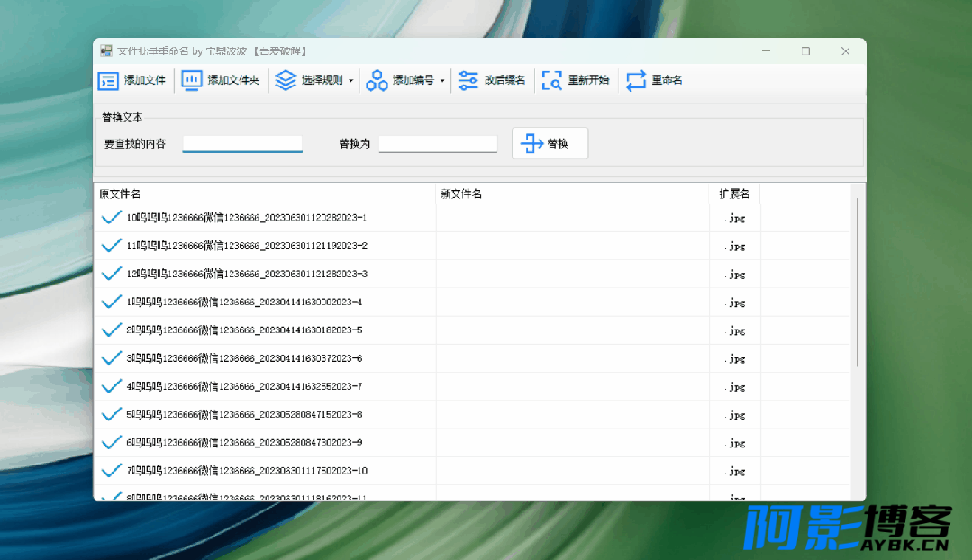Minimize the 文件批量重命名 window
The width and height of the screenshot is (972, 560).
click(x=767, y=50)
